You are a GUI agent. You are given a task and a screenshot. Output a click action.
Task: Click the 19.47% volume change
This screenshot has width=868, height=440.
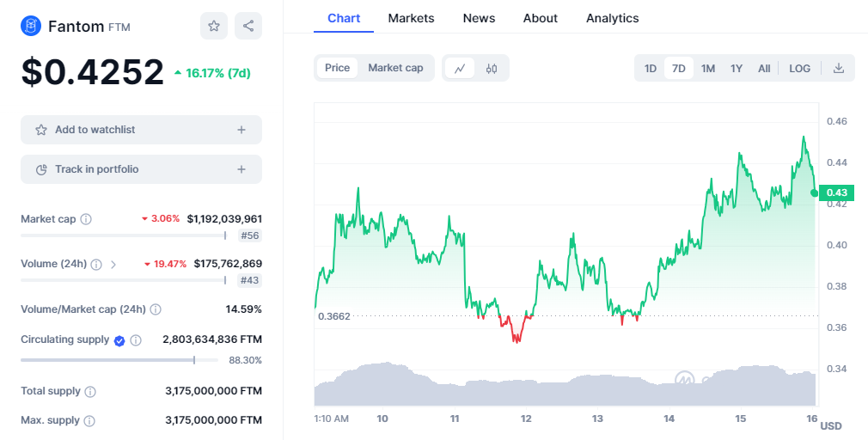pyautogui.click(x=167, y=264)
